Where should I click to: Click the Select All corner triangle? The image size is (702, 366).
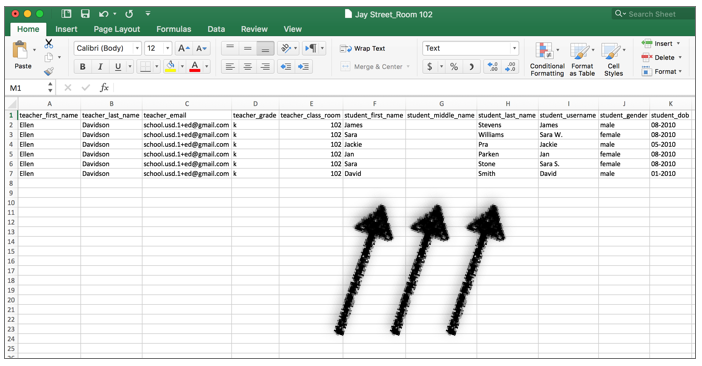(x=12, y=104)
